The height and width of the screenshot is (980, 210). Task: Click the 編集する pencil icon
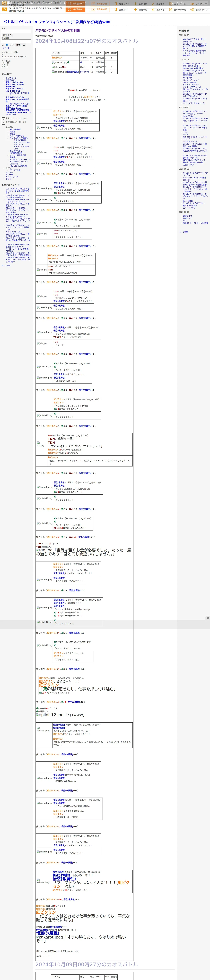(153, 9)
